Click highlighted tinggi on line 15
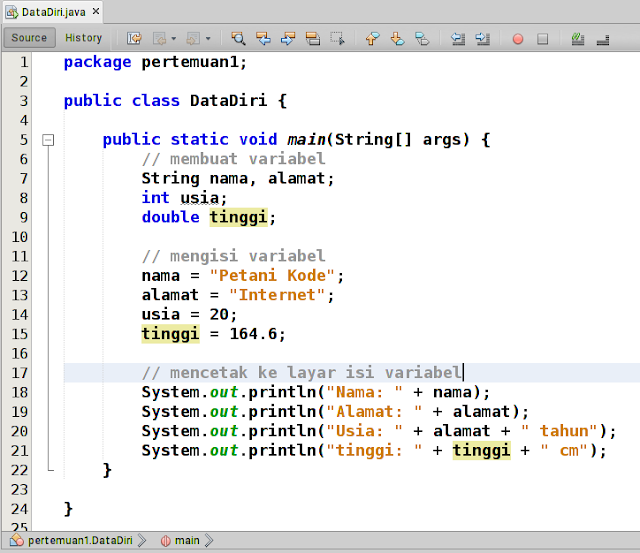Viewport: 640px width, 553px height. pyautogui.click(x=171, y=334)
